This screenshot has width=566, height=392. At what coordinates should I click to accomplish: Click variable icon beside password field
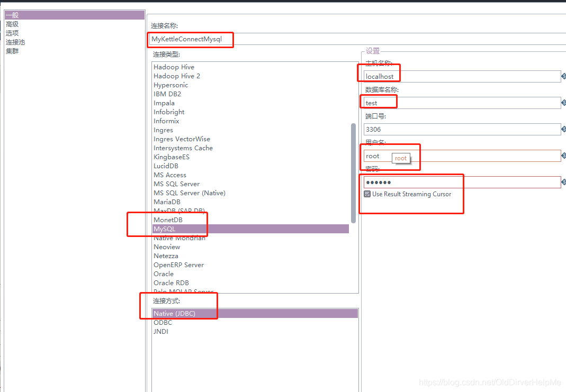pos(563,182)
